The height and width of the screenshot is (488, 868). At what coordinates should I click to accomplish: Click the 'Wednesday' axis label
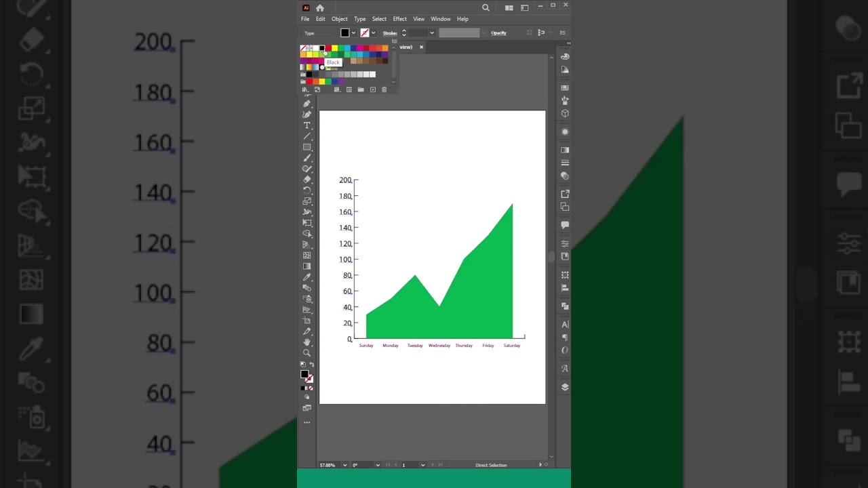click(439, 346)
